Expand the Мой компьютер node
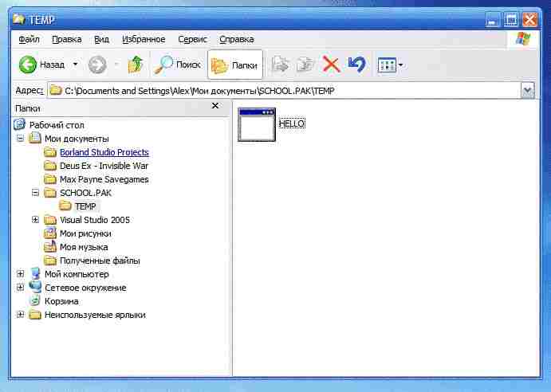Viewport: 551px width, 392px height. (21, 273)
